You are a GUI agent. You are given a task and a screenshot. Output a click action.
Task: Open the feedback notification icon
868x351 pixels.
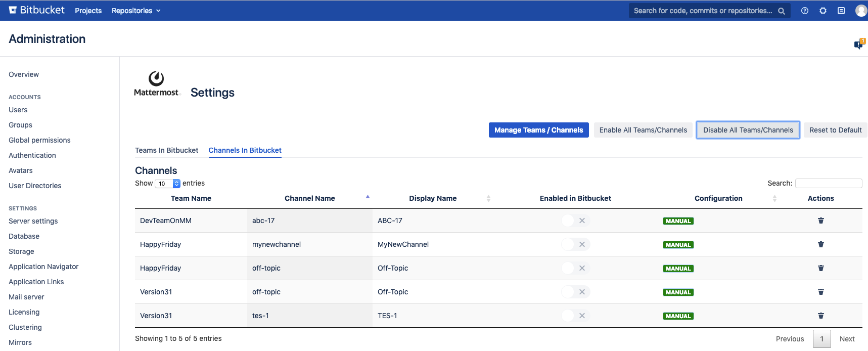click(x=858, y=45)
